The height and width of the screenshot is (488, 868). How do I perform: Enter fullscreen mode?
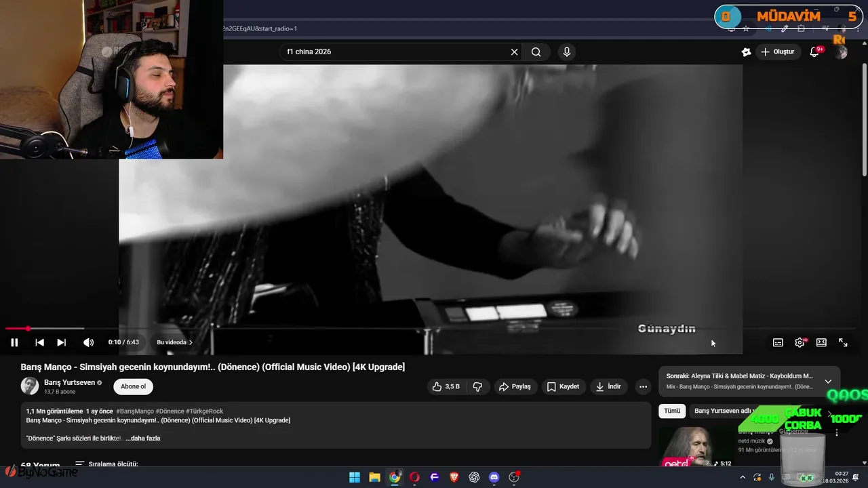tap(843, 342)
